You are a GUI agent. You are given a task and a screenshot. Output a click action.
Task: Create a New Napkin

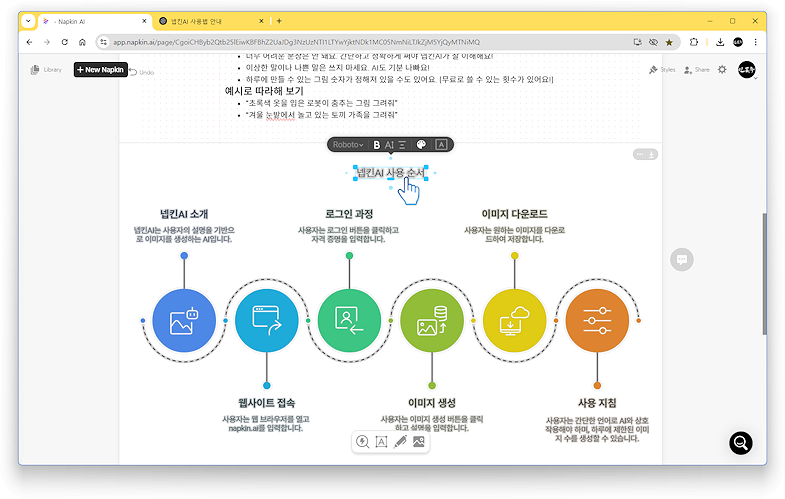click(x=101, y=70)
